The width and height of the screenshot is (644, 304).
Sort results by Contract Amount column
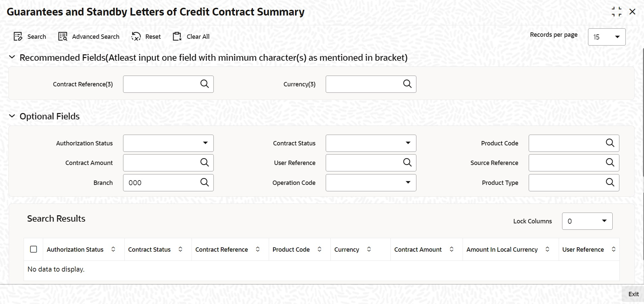click(451, 249)
